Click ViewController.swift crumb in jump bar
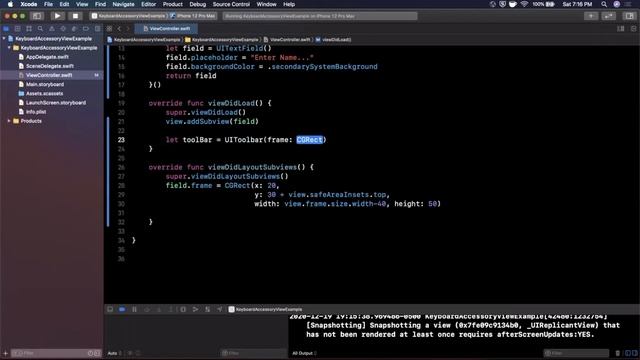 tap(287, 40)
